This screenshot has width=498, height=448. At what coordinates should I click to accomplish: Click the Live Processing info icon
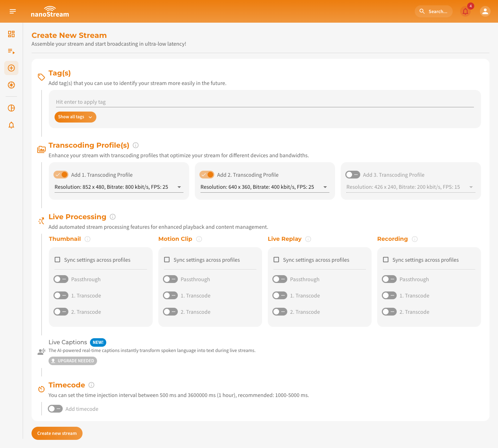[x=113, y=217]
